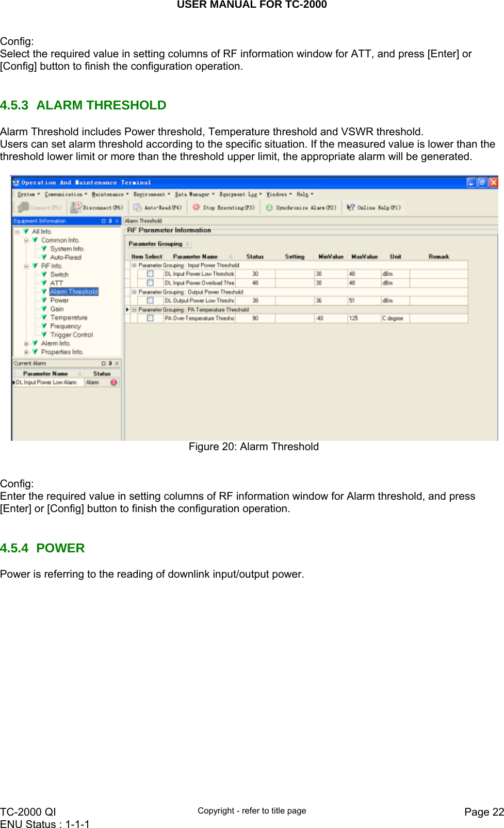Click the red alarm indicator for DL Input Power Low Alarm
The image size is (504, 828).
tap(114, 382)
